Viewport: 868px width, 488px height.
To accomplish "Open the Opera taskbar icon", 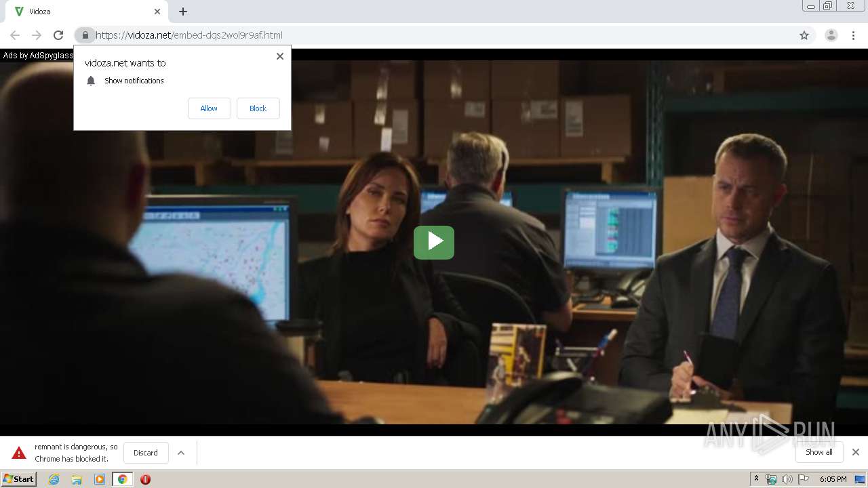I will pyautogui.click(x=145, y=479).
